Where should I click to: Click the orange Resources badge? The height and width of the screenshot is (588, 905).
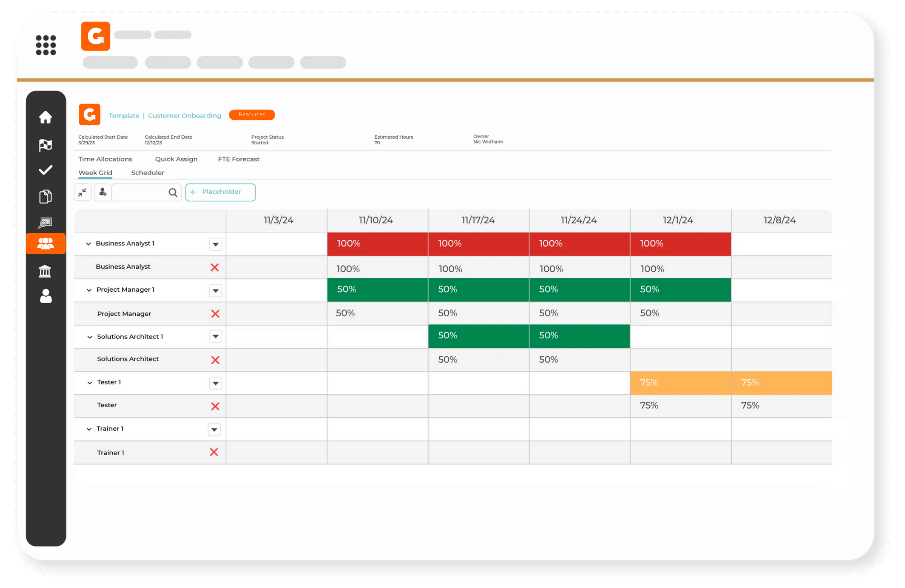pyautogui.click(x=252, y=115)
